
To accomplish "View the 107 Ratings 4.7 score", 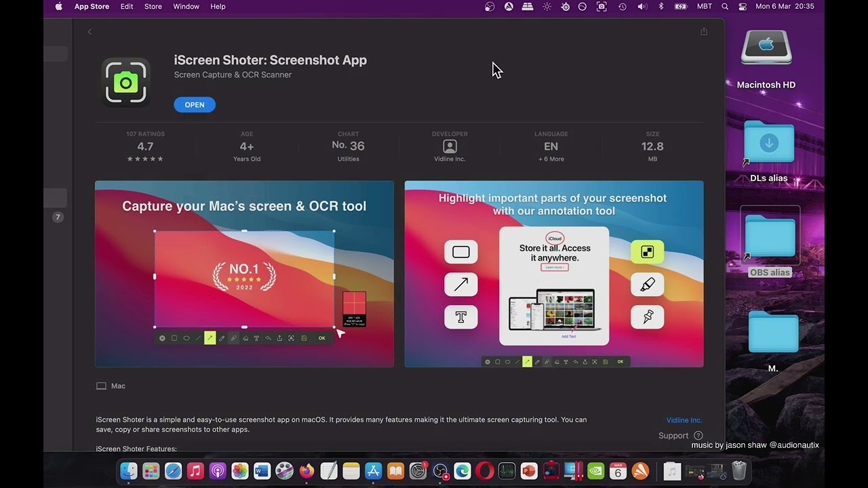I will 145,146.
